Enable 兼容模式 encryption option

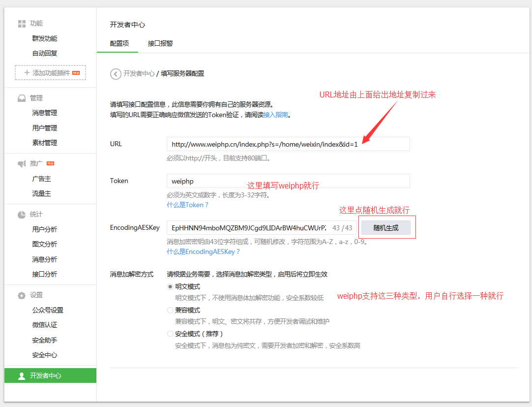tap(170, 310)
